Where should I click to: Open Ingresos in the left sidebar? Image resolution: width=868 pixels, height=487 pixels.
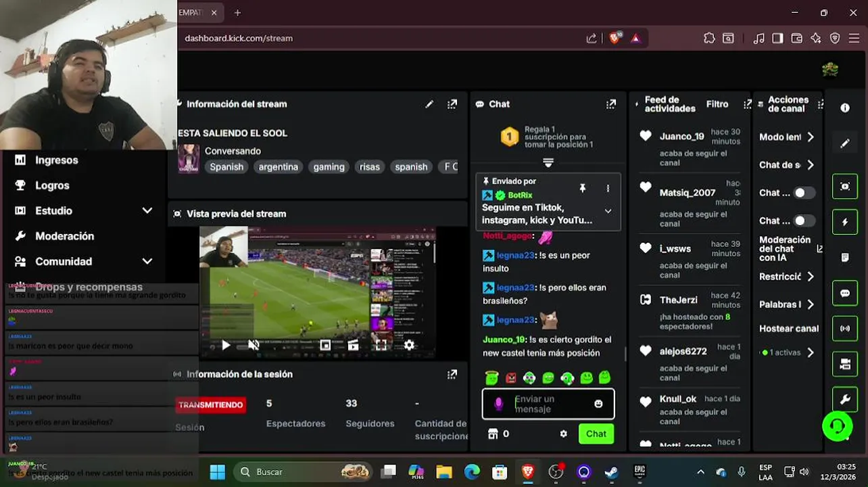[x=57, y=160]
